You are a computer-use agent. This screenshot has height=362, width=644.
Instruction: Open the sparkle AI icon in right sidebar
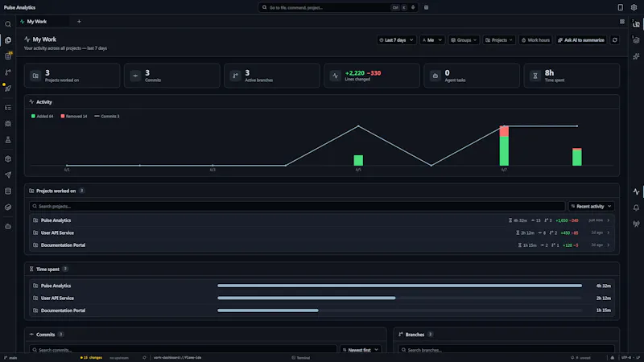636,56
